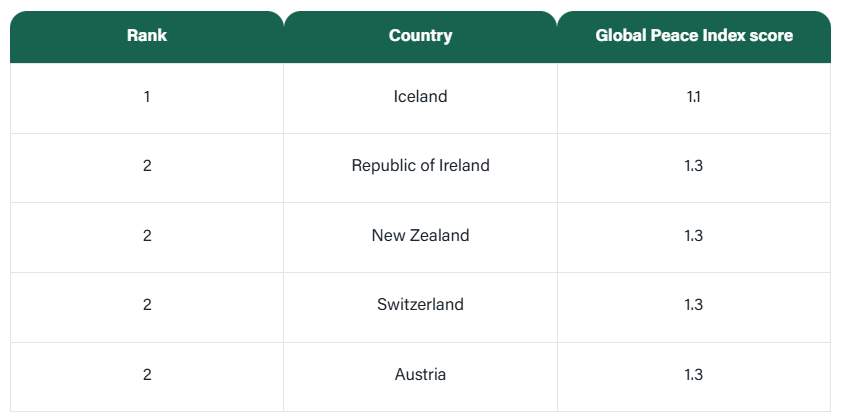Click the score cell for New Zealand
The width and height of the screenshot is (844, 420).
pyautogui.click(x=694, y=236)
